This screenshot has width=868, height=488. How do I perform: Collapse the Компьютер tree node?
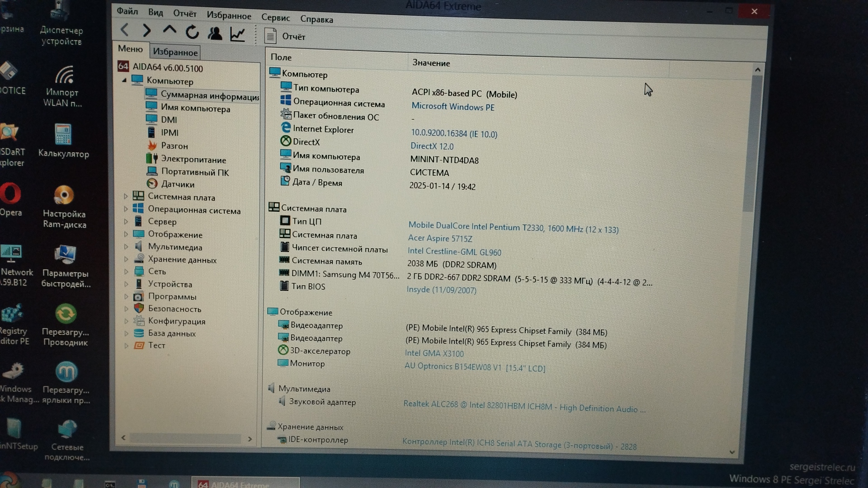point(124,80)
